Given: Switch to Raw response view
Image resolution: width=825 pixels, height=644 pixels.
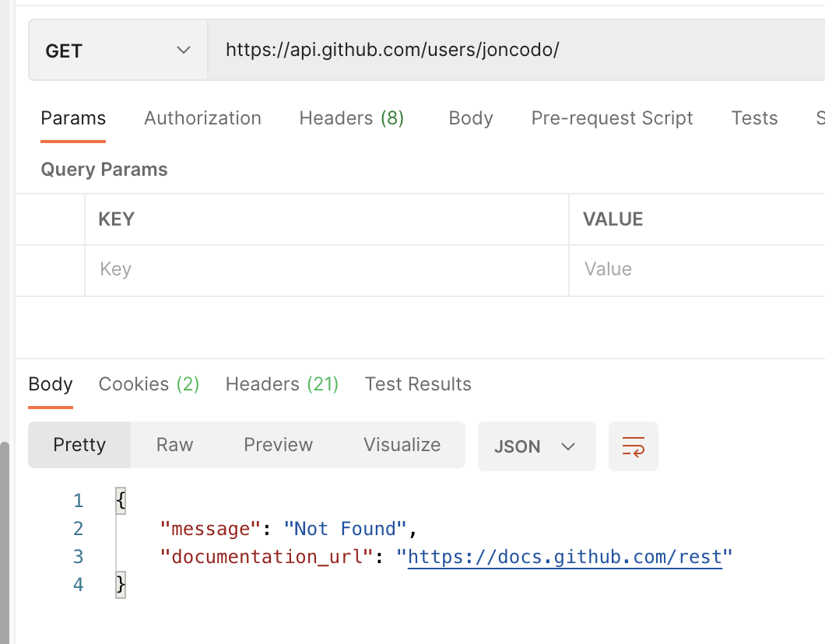Looking at the screenshot, I should click(174, 445).
